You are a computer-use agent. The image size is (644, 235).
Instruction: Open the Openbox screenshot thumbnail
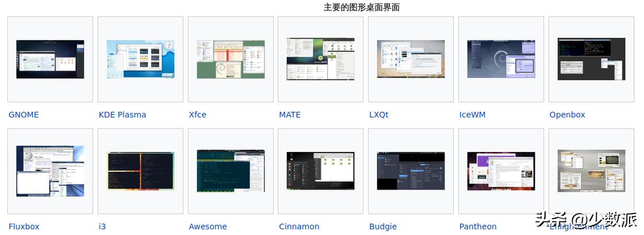pos(591,59)
